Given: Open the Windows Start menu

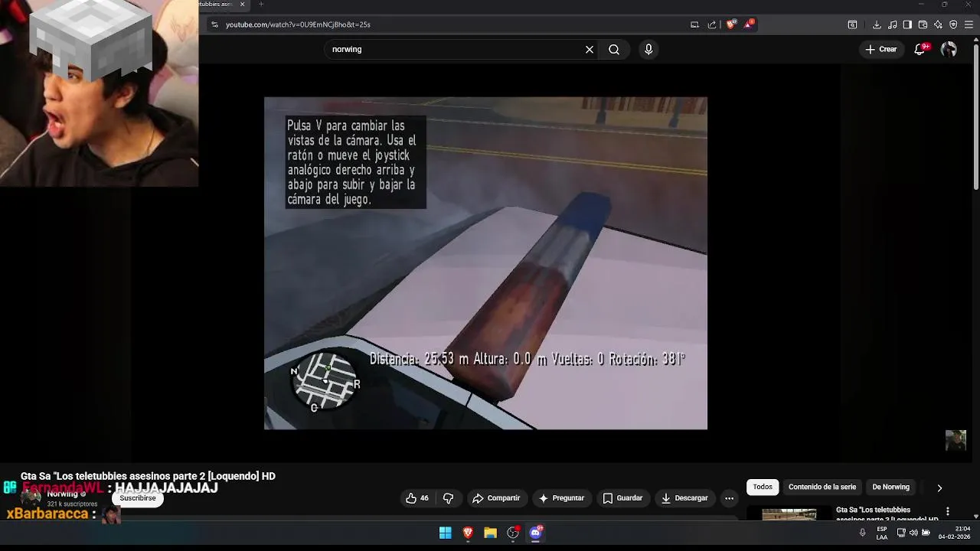Looking at the screenshot, I should 445,533.
